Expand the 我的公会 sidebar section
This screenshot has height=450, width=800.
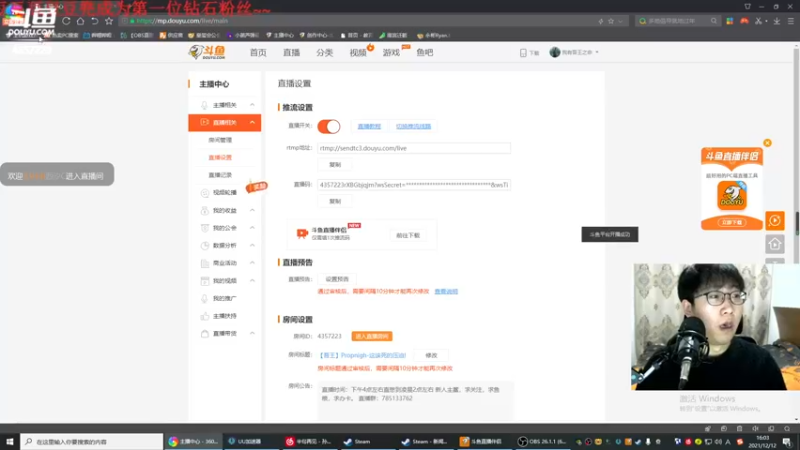click(252, 228)
